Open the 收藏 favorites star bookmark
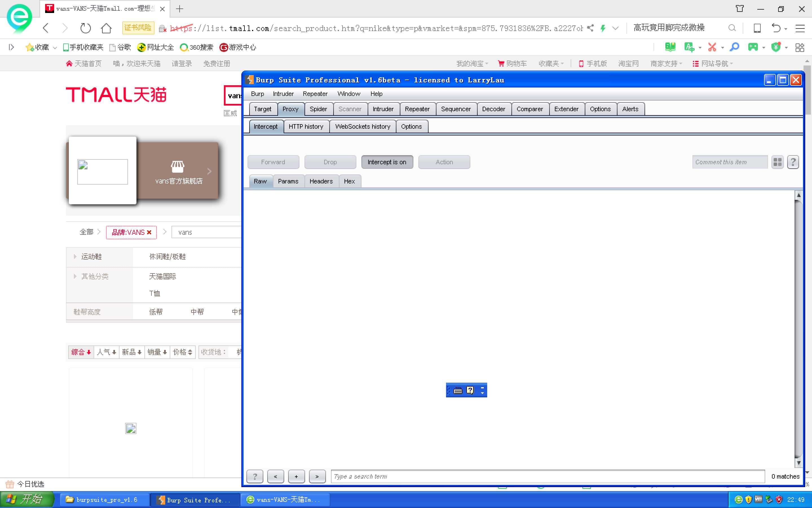 pos(37,47)
